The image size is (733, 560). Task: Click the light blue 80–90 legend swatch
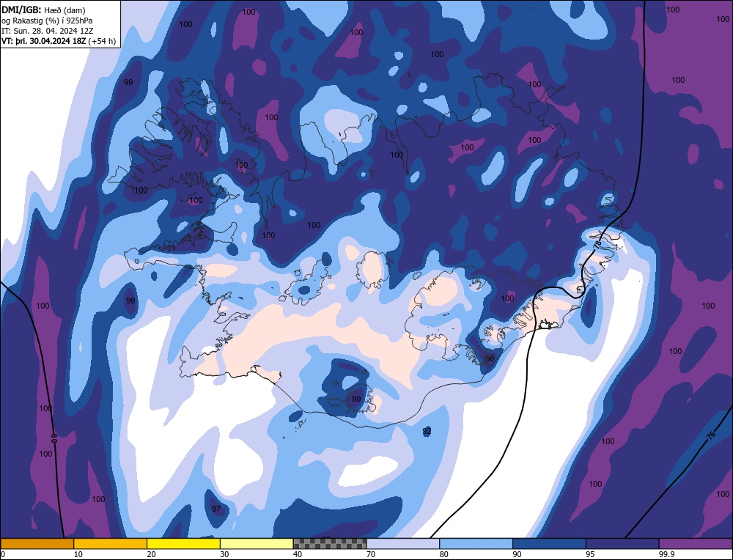476,543
